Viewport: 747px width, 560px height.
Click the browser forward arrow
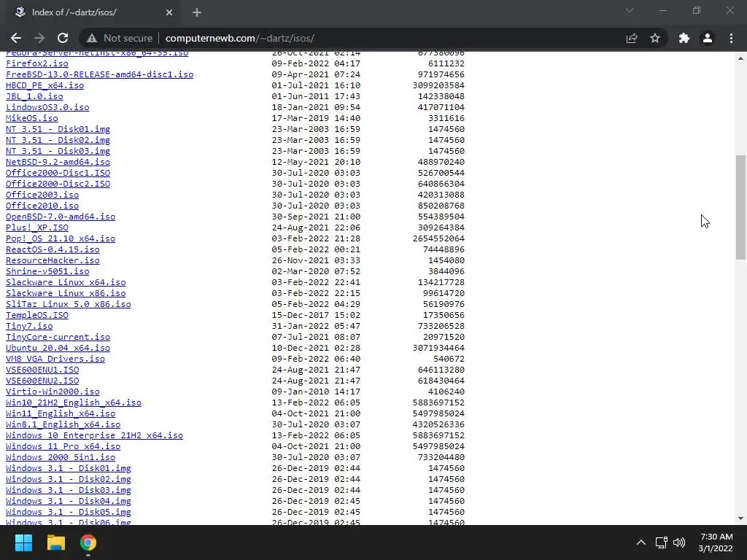(x=39, y=38)
